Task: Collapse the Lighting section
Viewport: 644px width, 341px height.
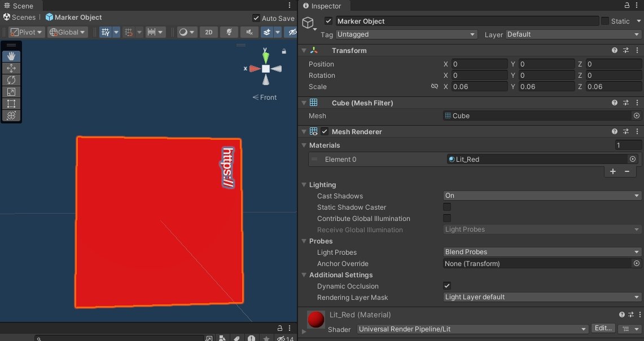Action: click(x=304, y=185)
